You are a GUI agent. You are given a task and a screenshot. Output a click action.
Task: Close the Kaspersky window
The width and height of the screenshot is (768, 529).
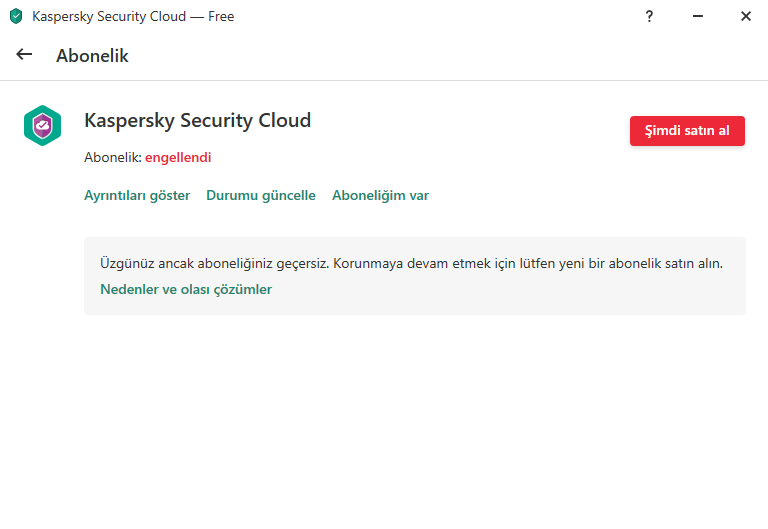(746, 16)
